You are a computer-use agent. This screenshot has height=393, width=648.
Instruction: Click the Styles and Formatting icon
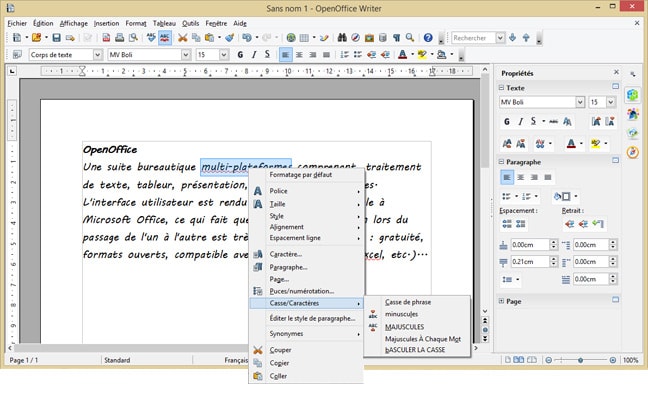coord(17,55)
